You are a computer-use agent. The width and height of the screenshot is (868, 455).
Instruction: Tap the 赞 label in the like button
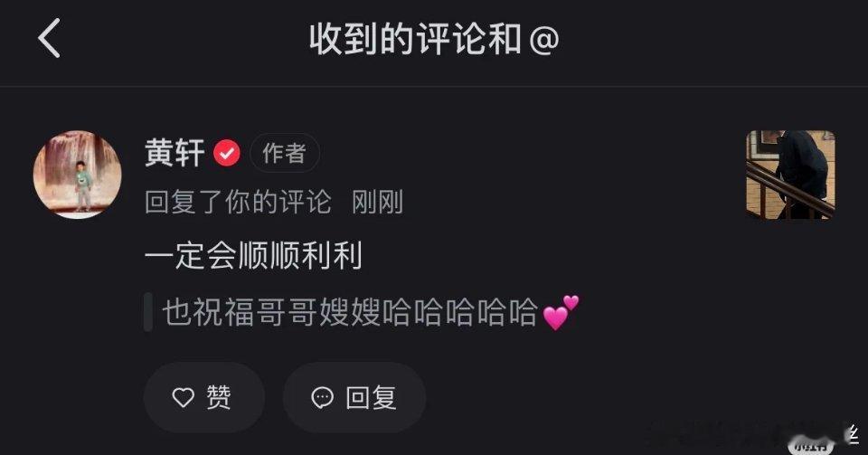pos(219,397)
